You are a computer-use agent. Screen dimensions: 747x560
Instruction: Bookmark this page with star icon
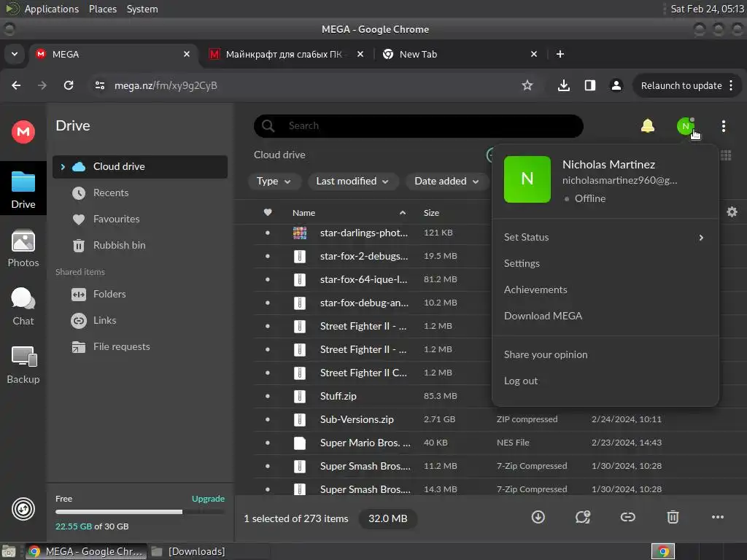pos(527,85)
